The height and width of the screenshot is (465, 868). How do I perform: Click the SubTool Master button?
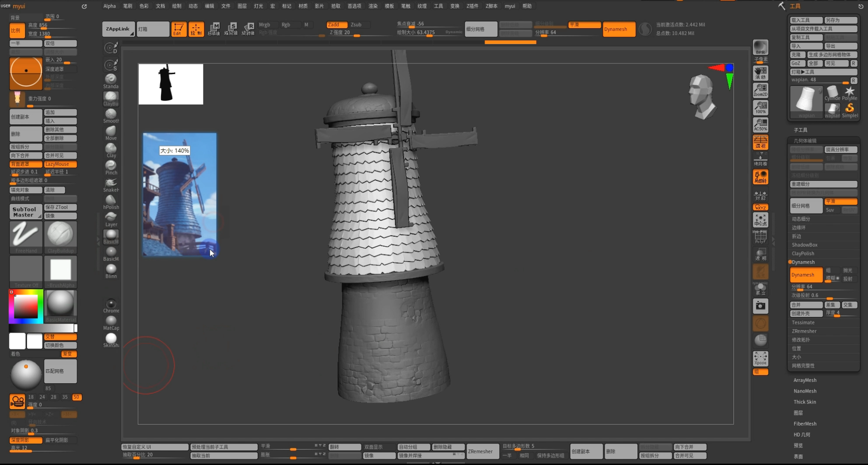(26, 212)
